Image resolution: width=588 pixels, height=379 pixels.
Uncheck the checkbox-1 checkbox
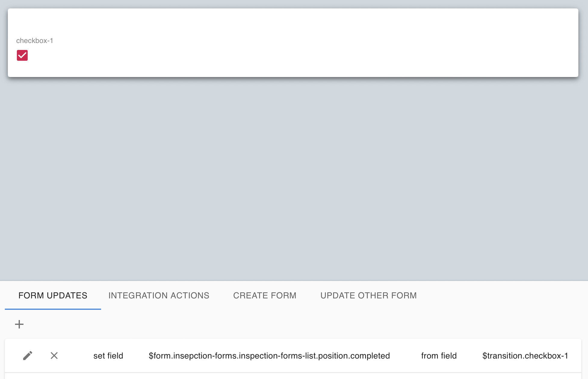[22, 55]
